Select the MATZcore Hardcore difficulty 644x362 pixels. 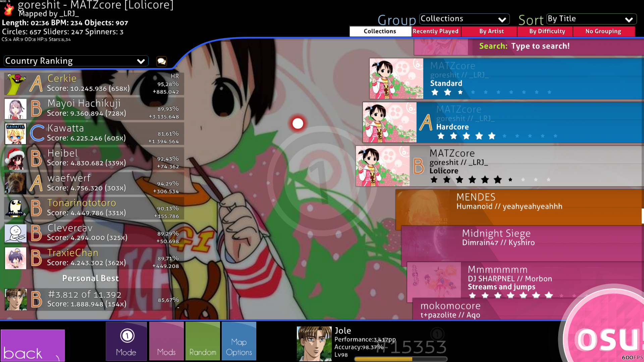pos(503,122)
